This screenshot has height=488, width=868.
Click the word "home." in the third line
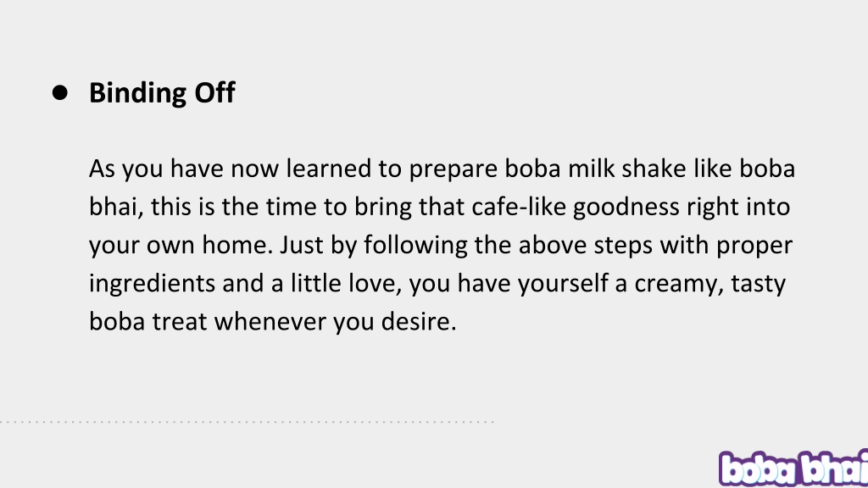237,245
